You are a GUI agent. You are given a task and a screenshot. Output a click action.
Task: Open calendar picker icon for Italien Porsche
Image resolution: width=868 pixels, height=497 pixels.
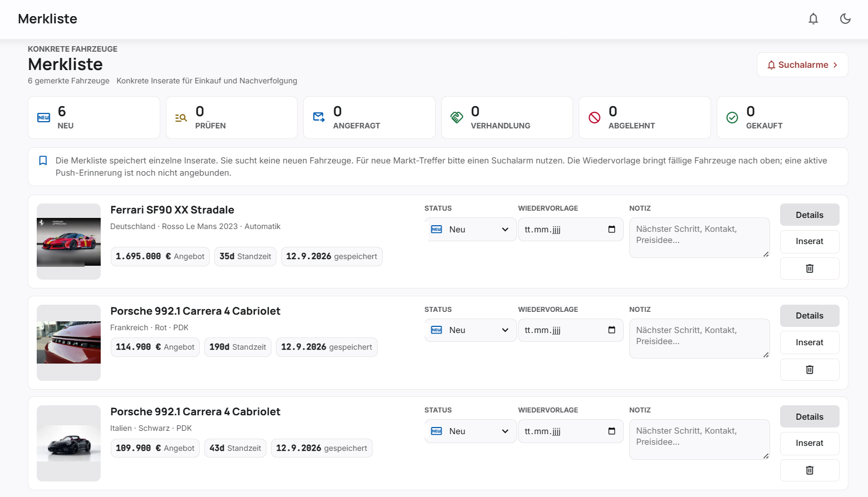pos(611,431)
